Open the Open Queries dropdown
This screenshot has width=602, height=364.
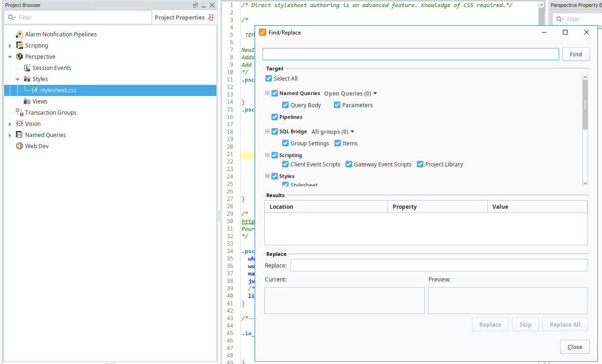click(350, 94)
